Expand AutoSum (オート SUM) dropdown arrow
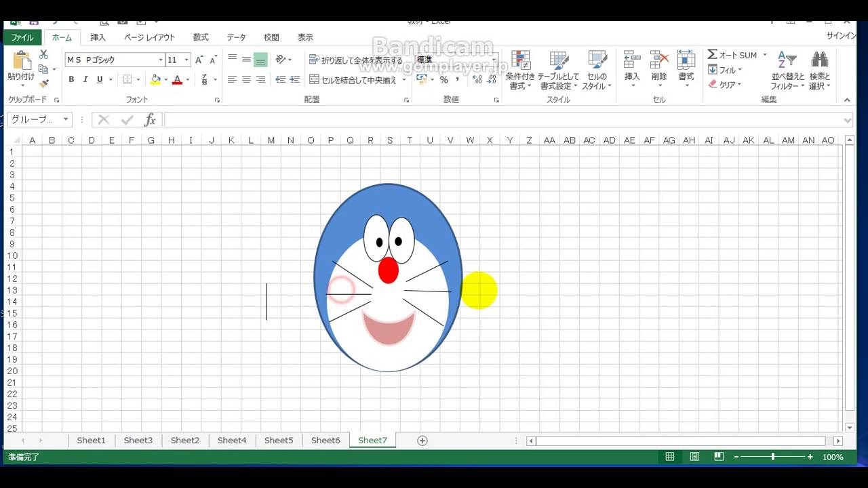 pos(764,55)
